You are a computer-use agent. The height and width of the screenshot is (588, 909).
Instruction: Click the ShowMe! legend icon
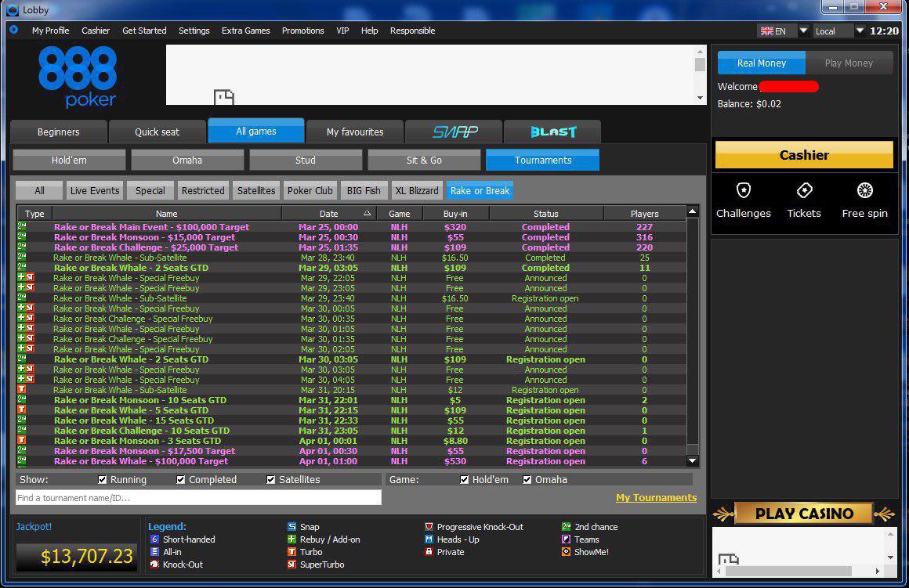point(566,552)
